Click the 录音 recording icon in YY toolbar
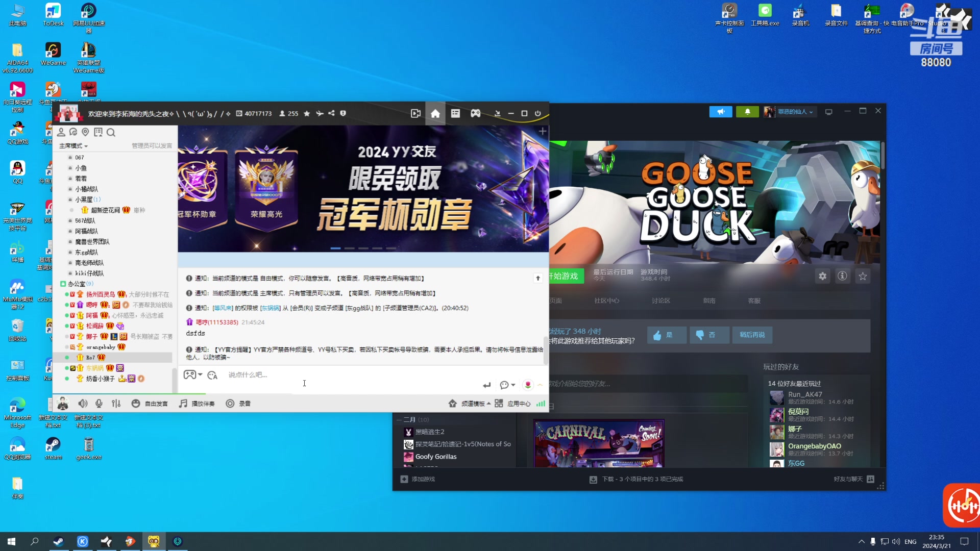This screenshot has height=551, width=980. click(x=231, y=403)
